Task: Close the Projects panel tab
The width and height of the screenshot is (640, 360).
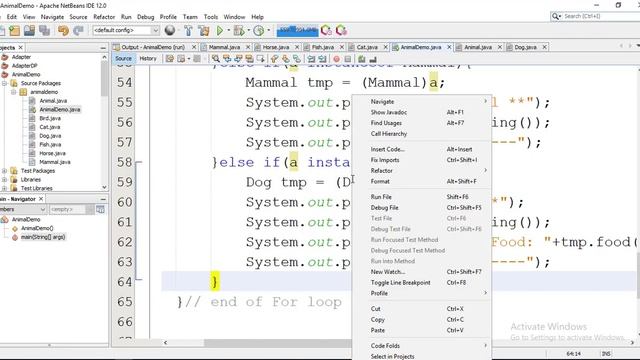Action: (20, 48)
